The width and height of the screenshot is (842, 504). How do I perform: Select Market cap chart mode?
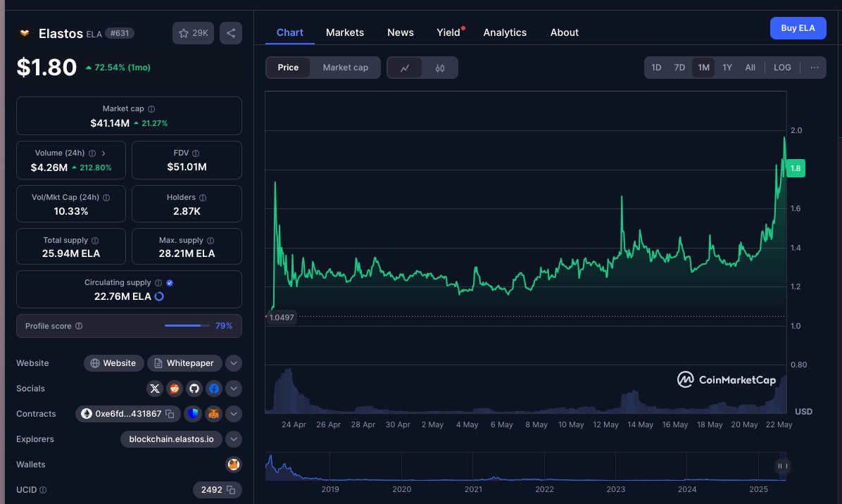pyautogui.click(x=345, y=68)
